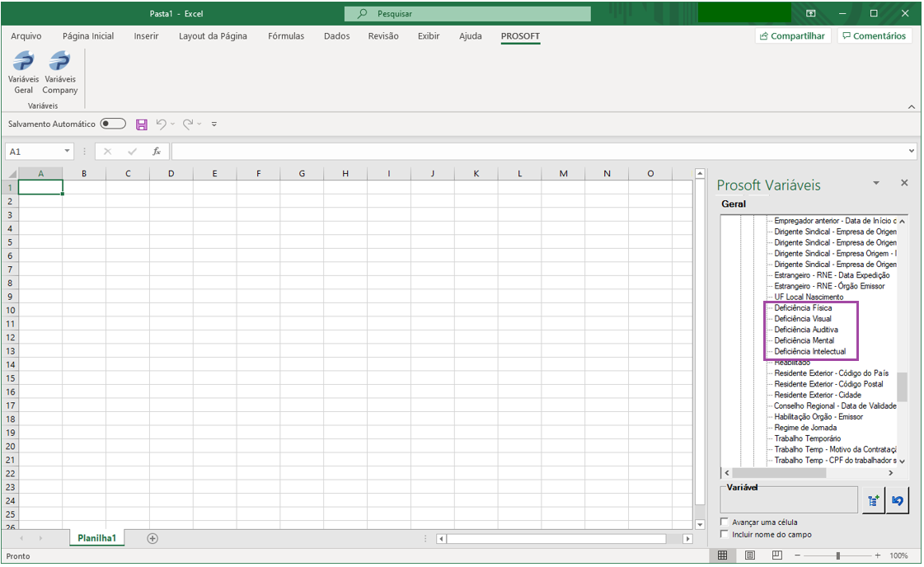Switch to Normal view in status bar

click(x=722, y=555)
